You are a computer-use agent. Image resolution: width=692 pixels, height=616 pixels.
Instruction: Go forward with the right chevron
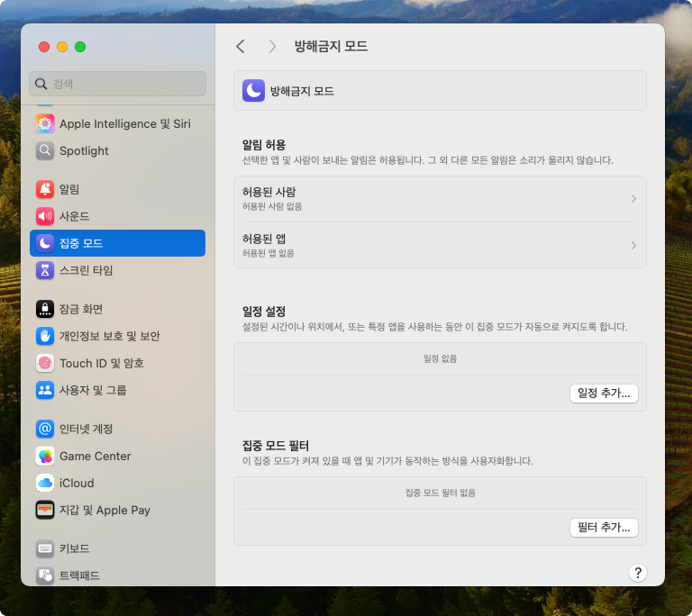272,46
